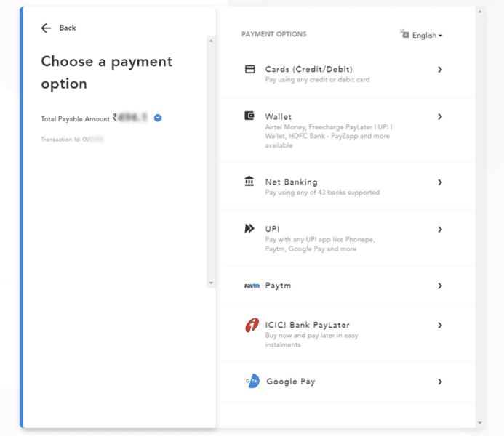Image resolution: width=504 pixels, height=436 pixels.
Task: Click the Total Payable Amount label
Action: coord(75,119)
